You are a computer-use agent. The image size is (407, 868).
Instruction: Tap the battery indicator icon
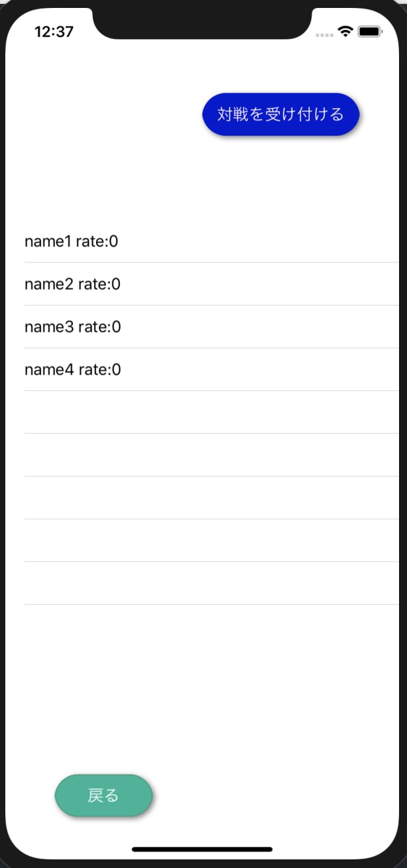tap(370, 31)
